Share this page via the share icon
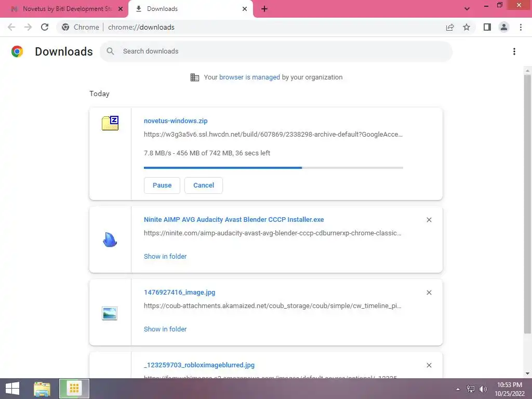The image size is (532, 399). [450, 27]
